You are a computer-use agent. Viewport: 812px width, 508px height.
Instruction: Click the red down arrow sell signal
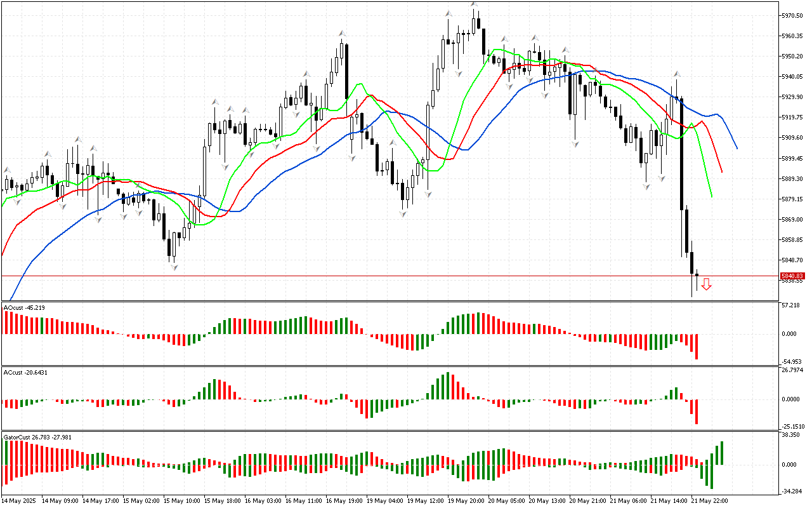click(706, 284)
